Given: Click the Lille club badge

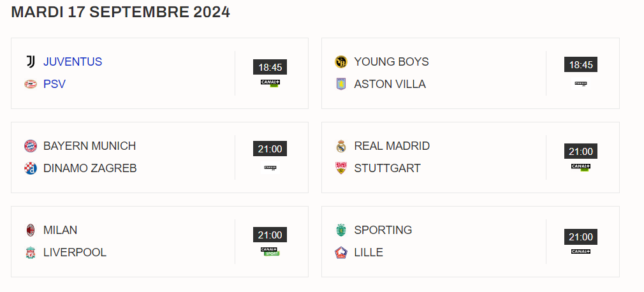Looking at the screenshot, I should pyautogui.click(x=341, y=252).
